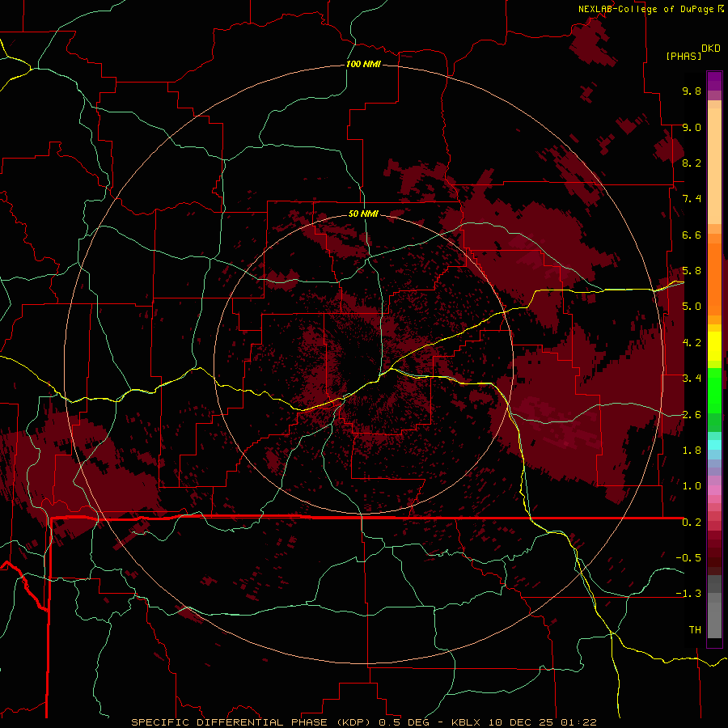Screen dimensions: 728x728
Task: Click the bottom KDP product caption text
Action: [364, 722]
